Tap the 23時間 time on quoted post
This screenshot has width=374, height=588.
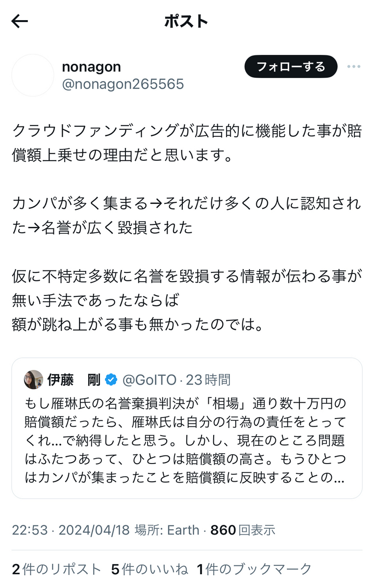pos(208,380)
